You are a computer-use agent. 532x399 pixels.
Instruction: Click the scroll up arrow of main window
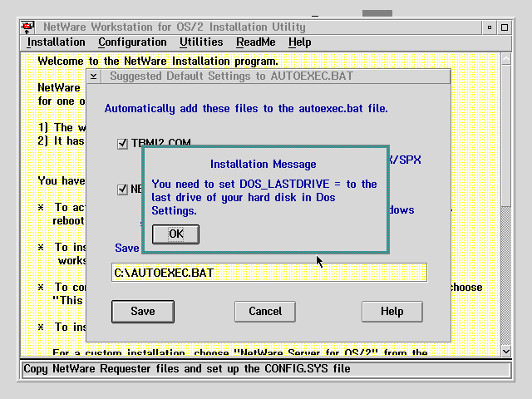[506, 59]
